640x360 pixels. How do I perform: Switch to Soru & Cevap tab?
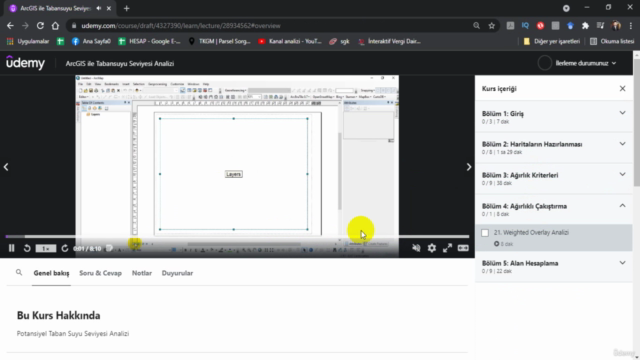[100, 273]
